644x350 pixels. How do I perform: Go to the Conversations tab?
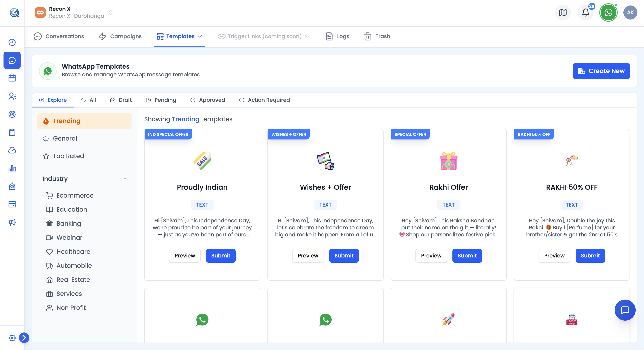[x=59, y=36]
